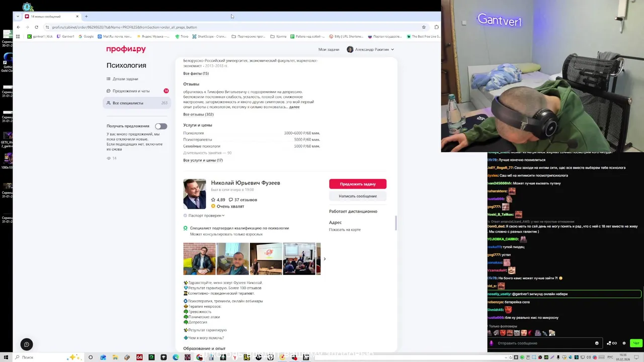Open chat settings gear icon

point(624,343)
